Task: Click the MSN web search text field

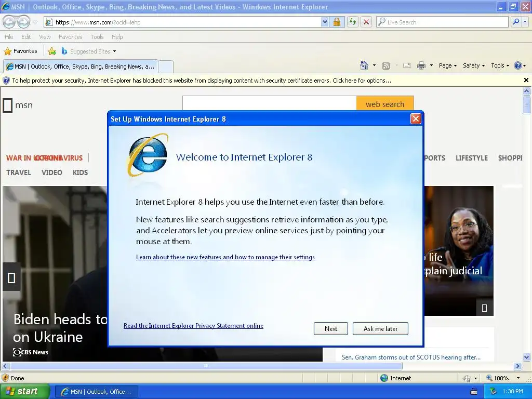Action: [270, 103]
